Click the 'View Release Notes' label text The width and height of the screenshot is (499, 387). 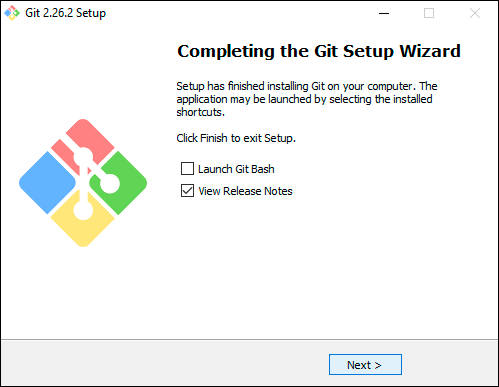(x=245, y=191)
